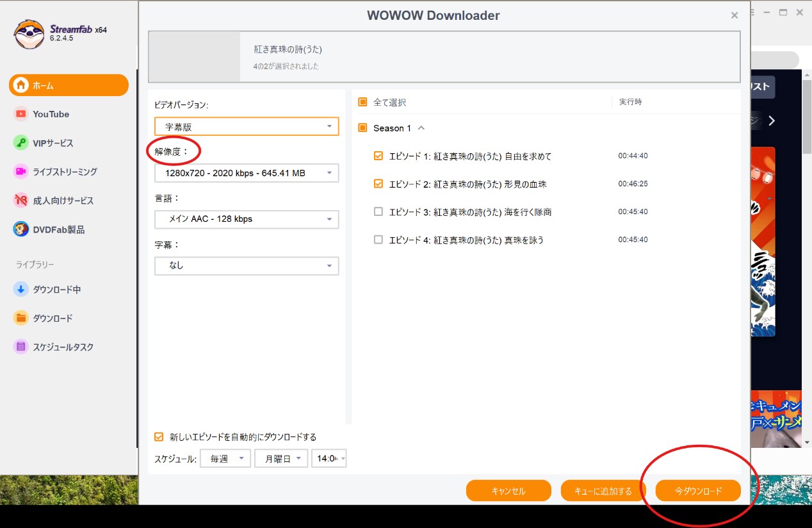This screenshot has height=528, width=812.
Task: Open the 月曜日 weekday dropdown
Action: [280, 458]
